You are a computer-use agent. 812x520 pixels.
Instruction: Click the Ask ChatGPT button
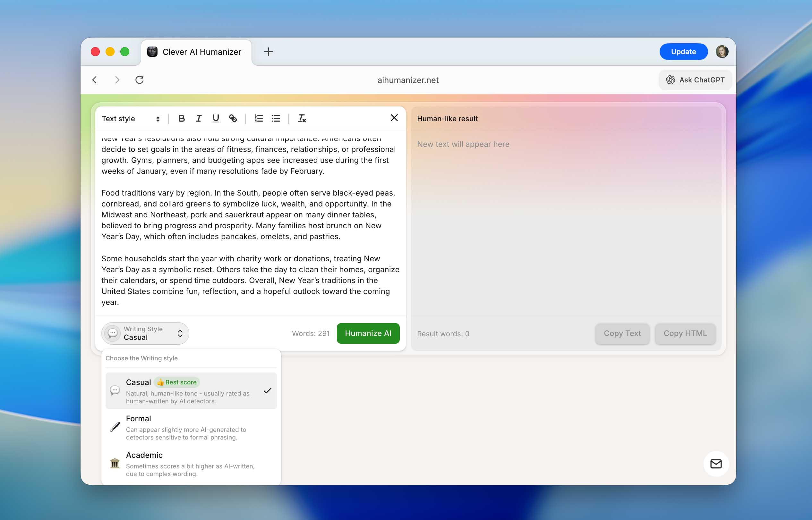tap(696, 80)
